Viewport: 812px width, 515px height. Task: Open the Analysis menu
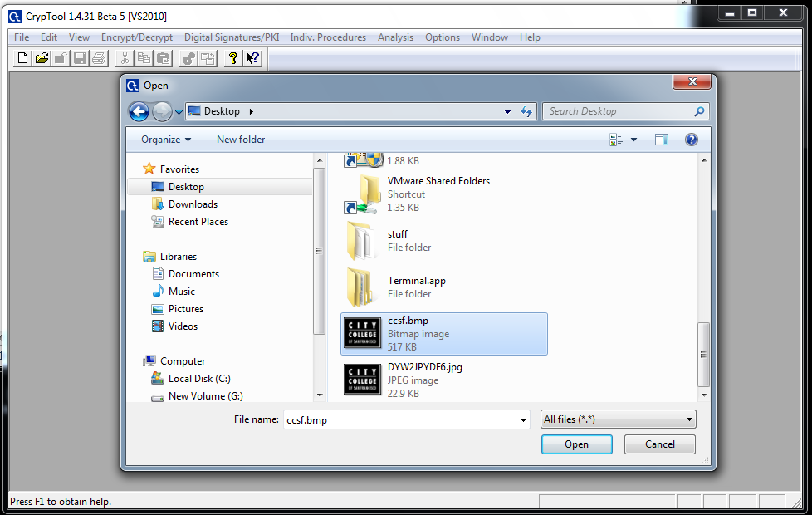click(x=395, y=37)
